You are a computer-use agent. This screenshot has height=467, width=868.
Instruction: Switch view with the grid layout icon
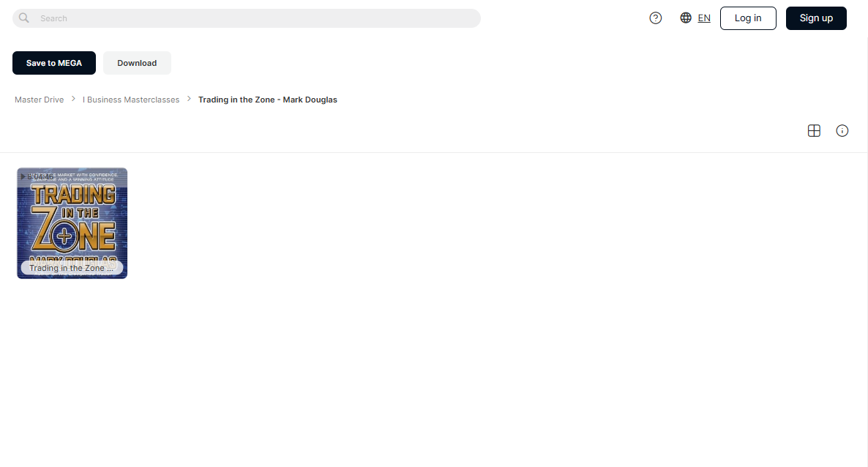(x=814, y=131)
